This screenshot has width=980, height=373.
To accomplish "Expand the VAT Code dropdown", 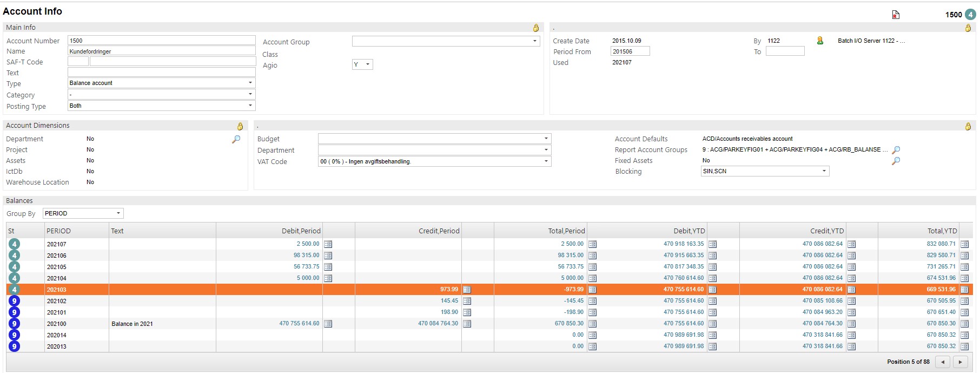I will click(x=546, y=161).
